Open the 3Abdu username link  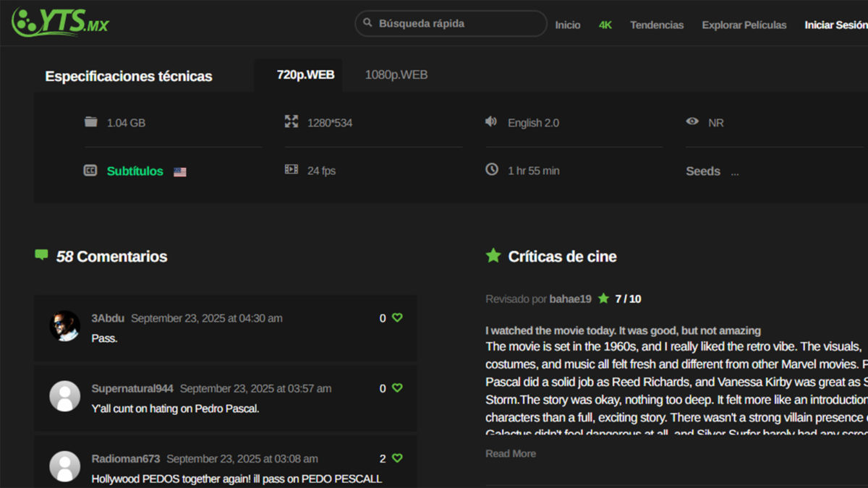click(108, 318)
